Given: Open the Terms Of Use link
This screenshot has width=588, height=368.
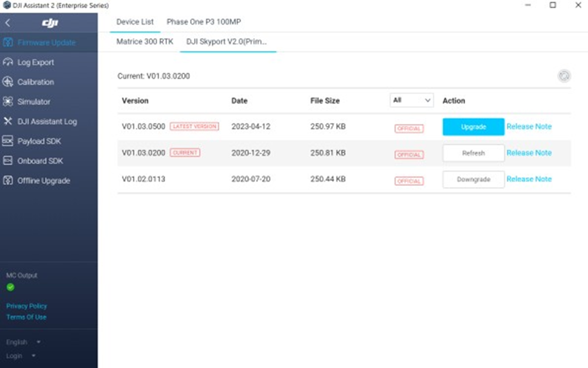Looking at the screenshot, I should [26, 317].
